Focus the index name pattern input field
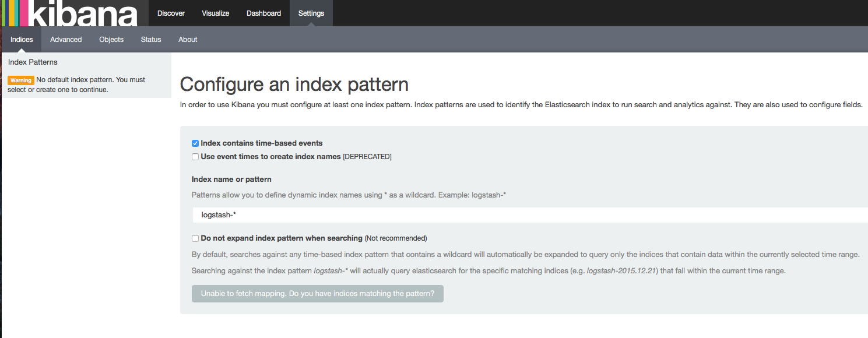The width and height of the screenshot is (868, 338). 530,215
